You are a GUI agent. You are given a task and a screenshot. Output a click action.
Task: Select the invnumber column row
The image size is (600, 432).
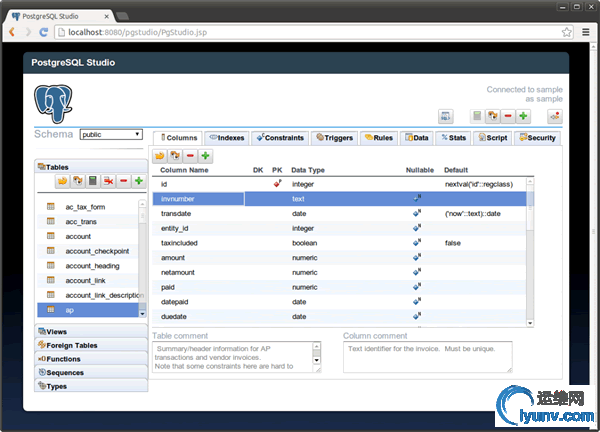tap(339, 199)
